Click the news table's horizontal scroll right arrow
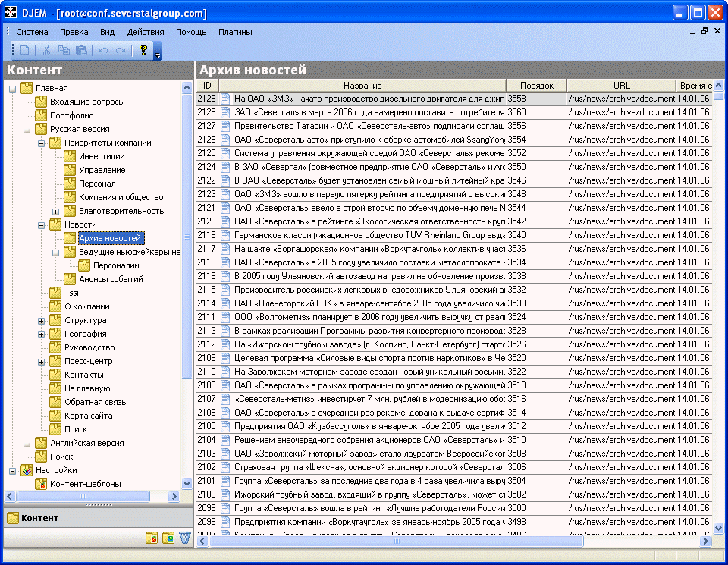The image size is (728, 565). (706, 541)
